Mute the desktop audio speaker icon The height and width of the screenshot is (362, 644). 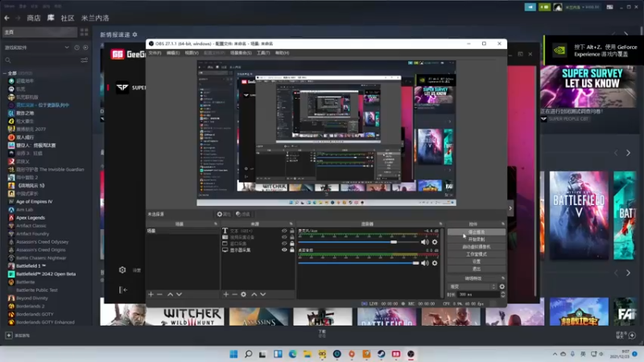(x=425, y=263)
